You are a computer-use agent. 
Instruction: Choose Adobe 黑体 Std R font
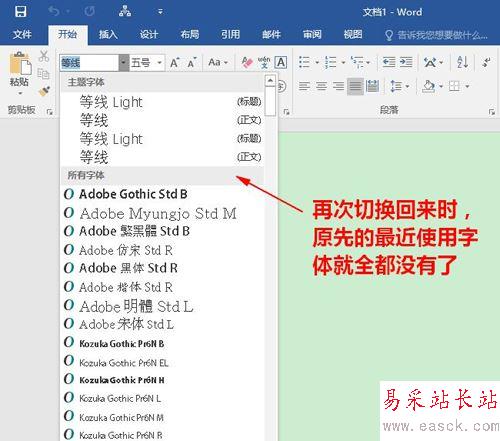(x=162, y=268)
